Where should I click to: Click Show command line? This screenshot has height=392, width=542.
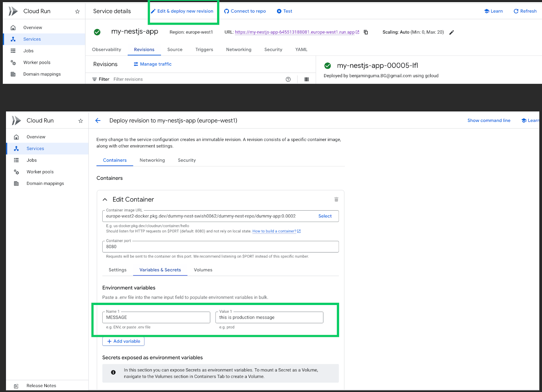(x=489, y=121)
